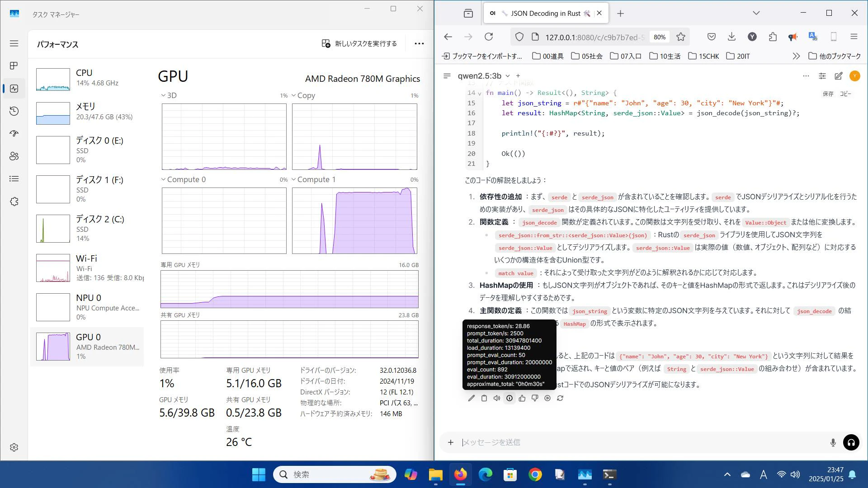Click the translate extension icon in Firefox toolbar
Viewport: 868px width, 488px height.
click(x=813, y=37)
